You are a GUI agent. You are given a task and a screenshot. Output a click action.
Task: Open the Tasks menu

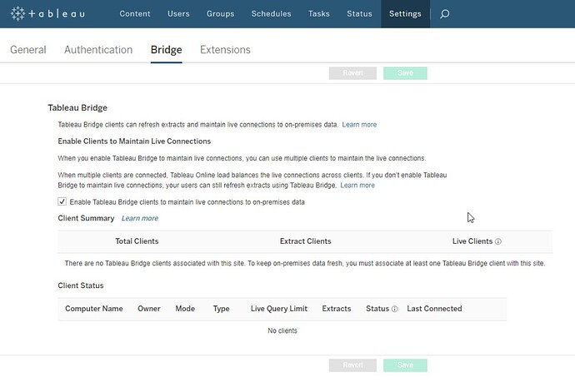[319, 14]
